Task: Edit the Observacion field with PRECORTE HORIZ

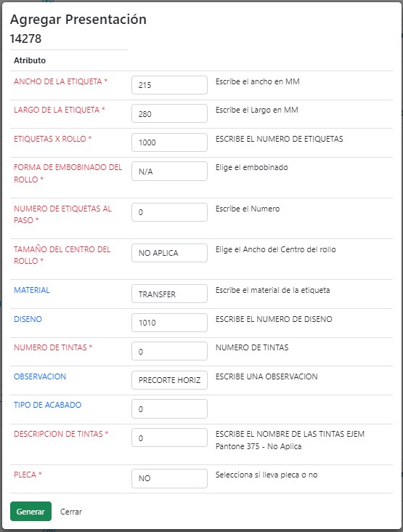Action: tap(169, 380)
